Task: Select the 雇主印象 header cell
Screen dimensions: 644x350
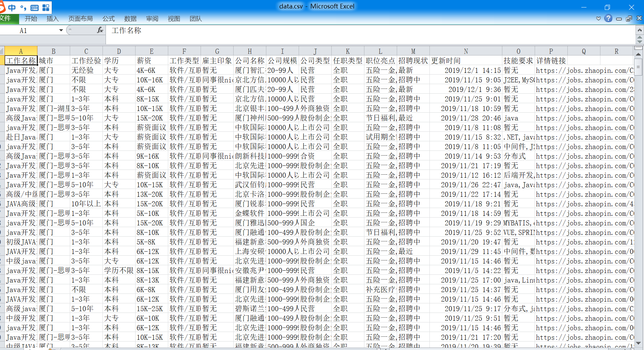Action: coord(217,61)
